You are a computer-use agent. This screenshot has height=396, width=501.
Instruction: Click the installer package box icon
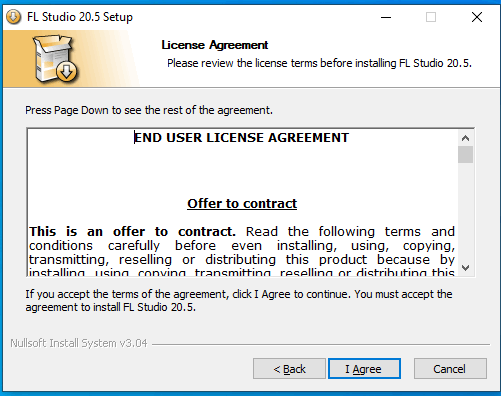coord(55,59)
